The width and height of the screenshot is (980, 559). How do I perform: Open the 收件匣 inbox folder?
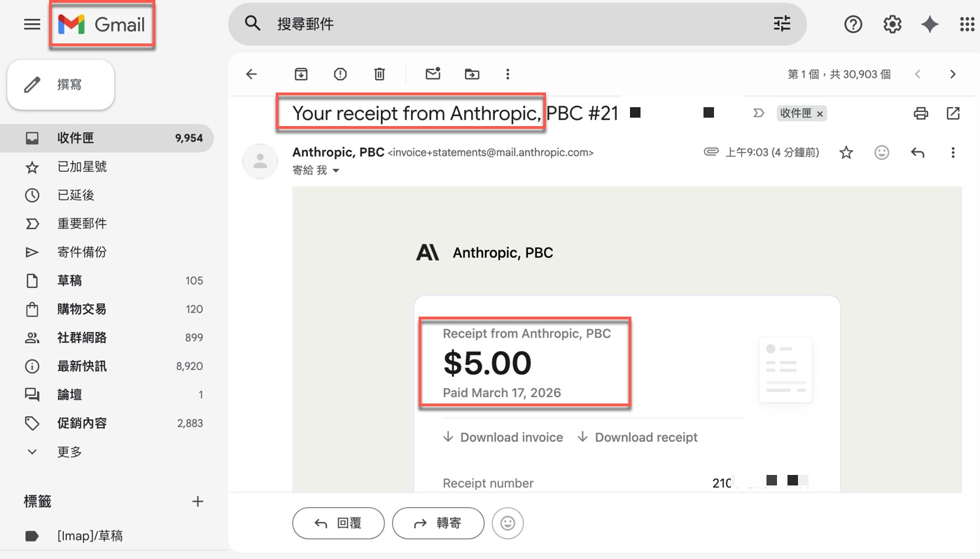pos(106,138)
